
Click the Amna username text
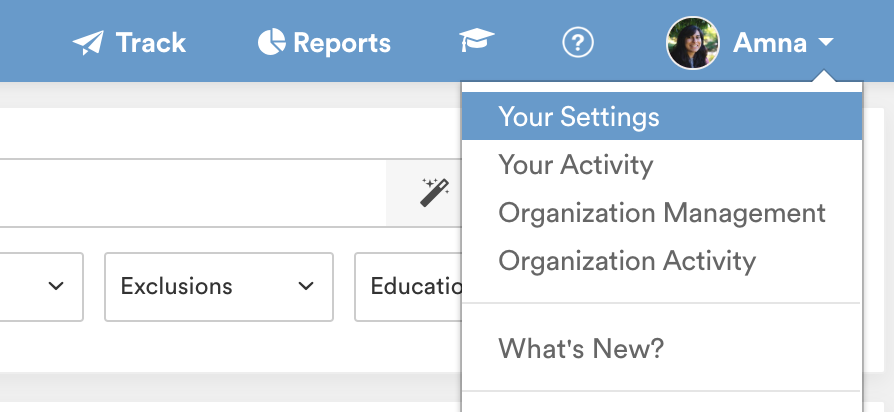[x=770, y=43]
